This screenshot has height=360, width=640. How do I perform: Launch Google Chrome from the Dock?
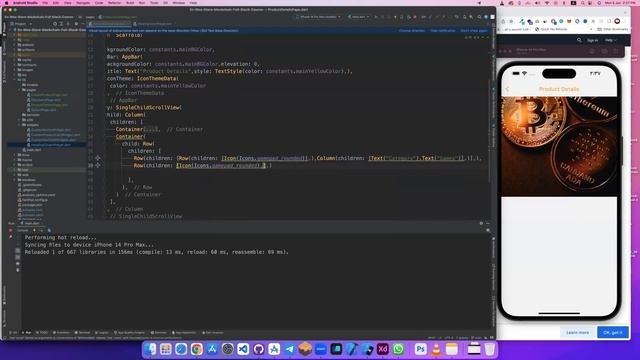click(197, 349)
